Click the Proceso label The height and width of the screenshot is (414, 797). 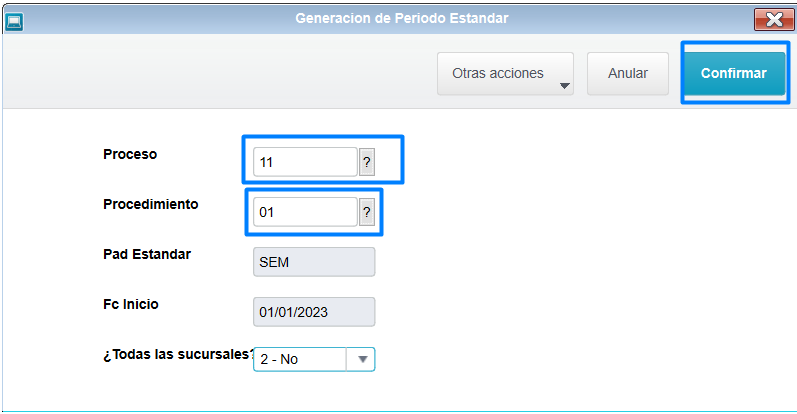coord(130,154)
